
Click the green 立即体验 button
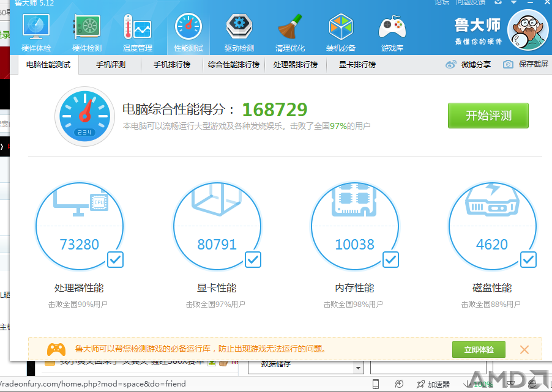[479, 349]
